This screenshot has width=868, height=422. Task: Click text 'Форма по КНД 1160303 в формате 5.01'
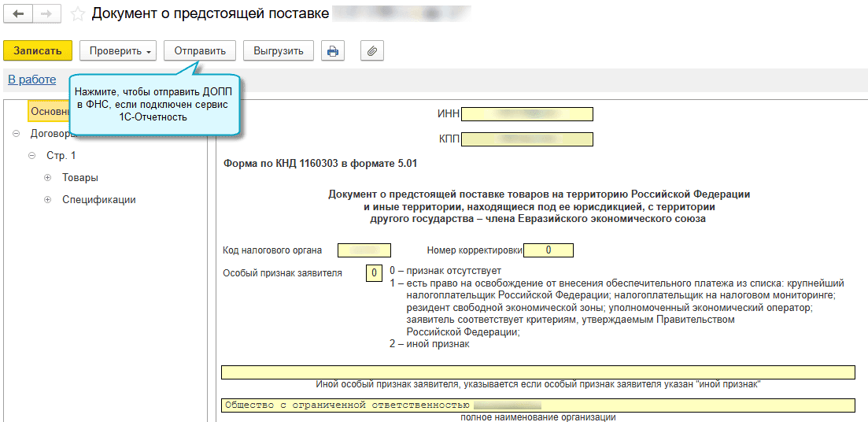coord(320,164)
